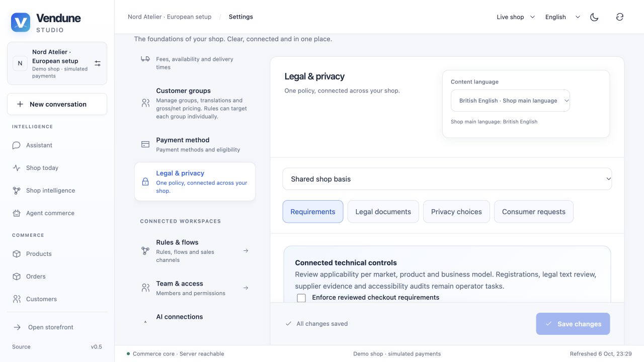Screen dimensions: 644x362
Task: Click the Payment method card icon
Action: [x=145, y=144]
